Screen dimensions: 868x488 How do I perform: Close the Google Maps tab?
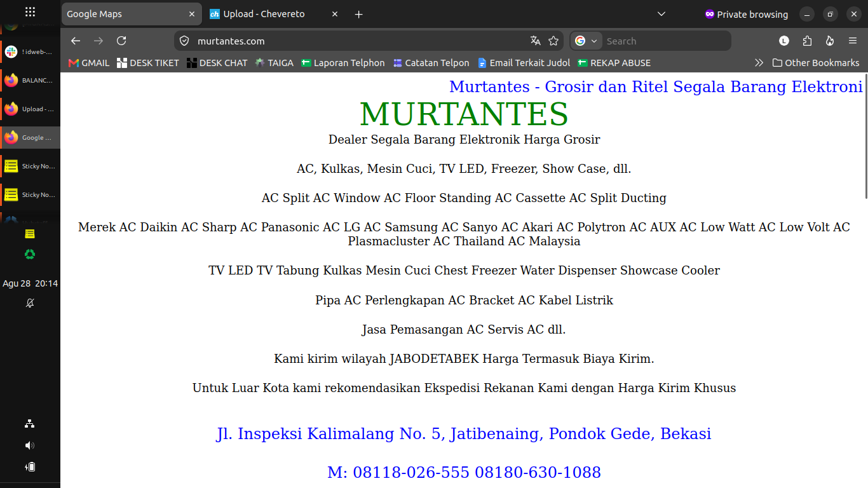tap(192, 14)
